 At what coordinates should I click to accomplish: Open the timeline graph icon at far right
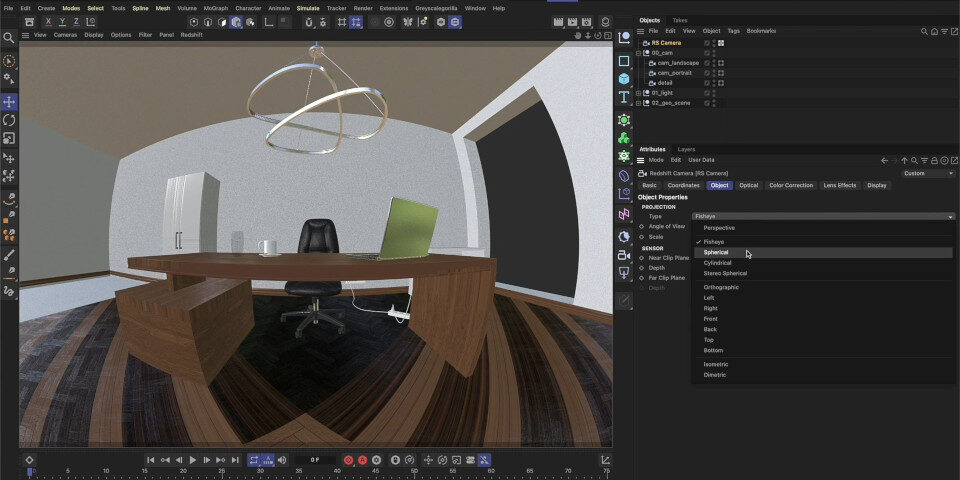[605, 460]
